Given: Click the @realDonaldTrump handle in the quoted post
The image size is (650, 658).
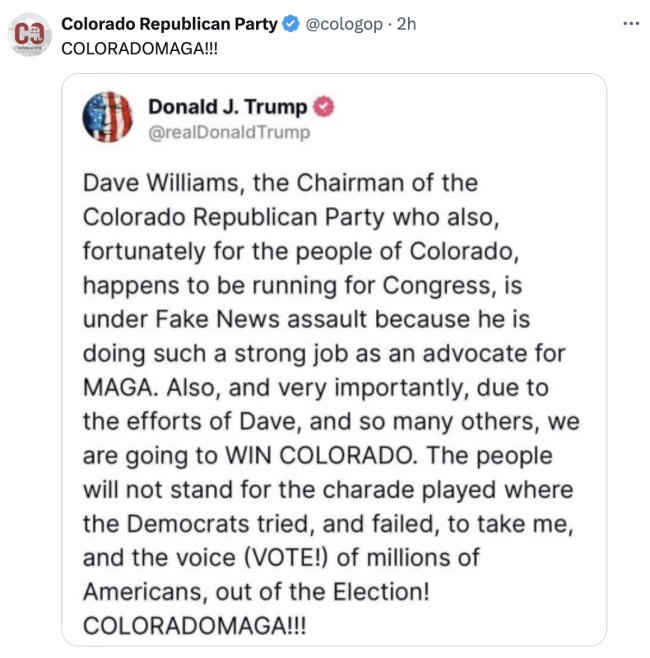Looking at the screenshot, I should click(229, 132).
